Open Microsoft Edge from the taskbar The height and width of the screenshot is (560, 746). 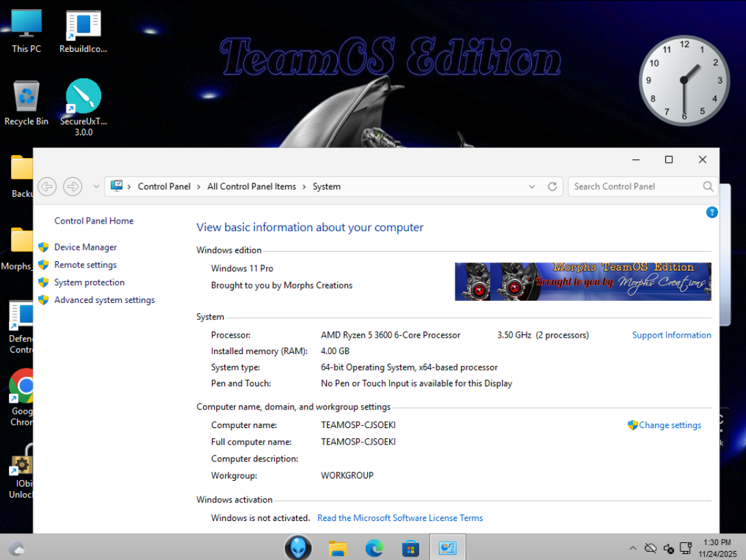pos(374,548)
